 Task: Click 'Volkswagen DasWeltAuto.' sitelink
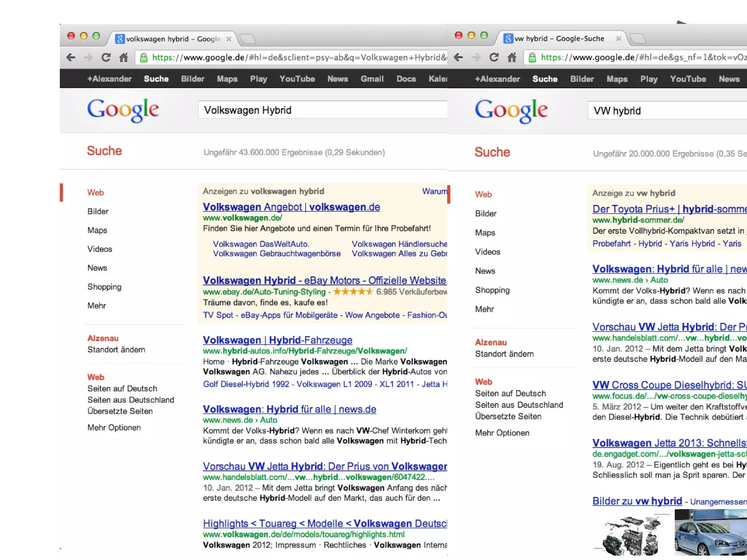pos(261,244)
